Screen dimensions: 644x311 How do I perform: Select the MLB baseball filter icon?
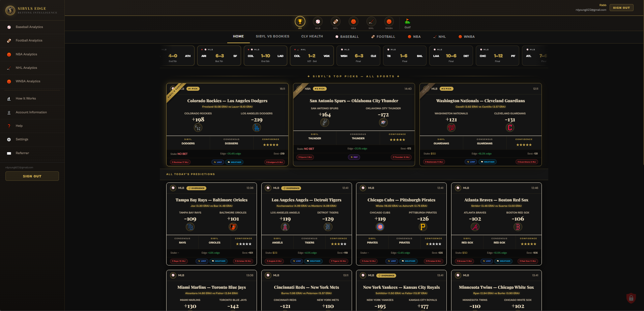(x=318, y=22)
